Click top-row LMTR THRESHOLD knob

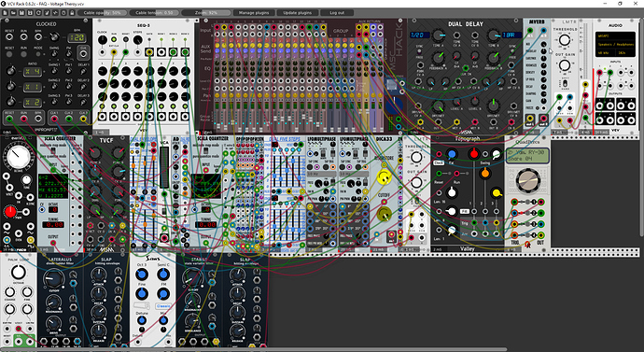tap(565, 40)
